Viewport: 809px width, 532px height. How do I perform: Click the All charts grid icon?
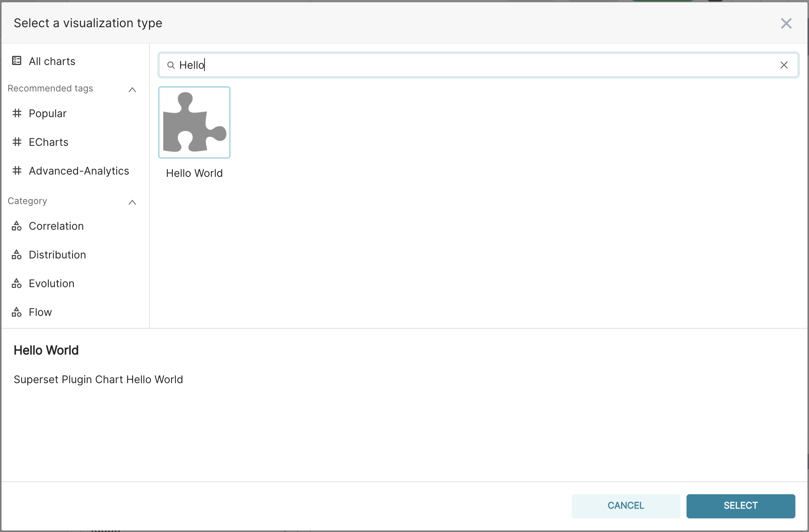[x=17, y=61]
